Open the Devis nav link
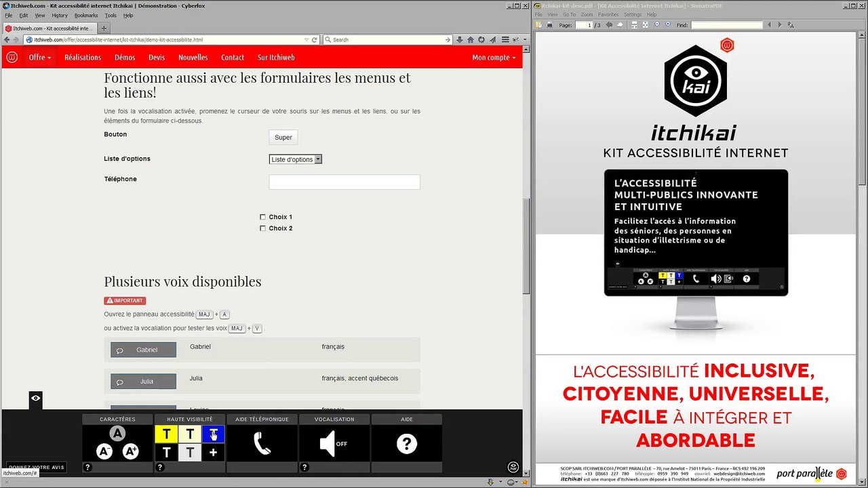The height and width of the screenshot is (488, 868). click(157, 58)
